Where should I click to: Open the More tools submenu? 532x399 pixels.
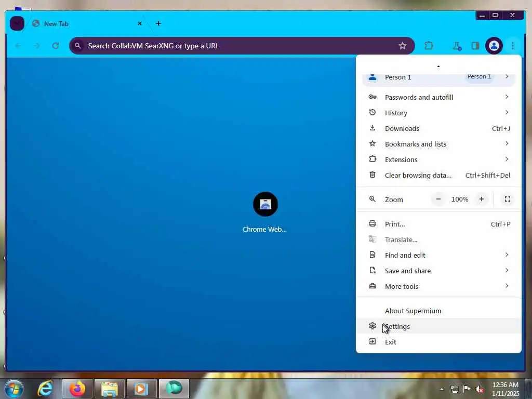click(438, 287)
